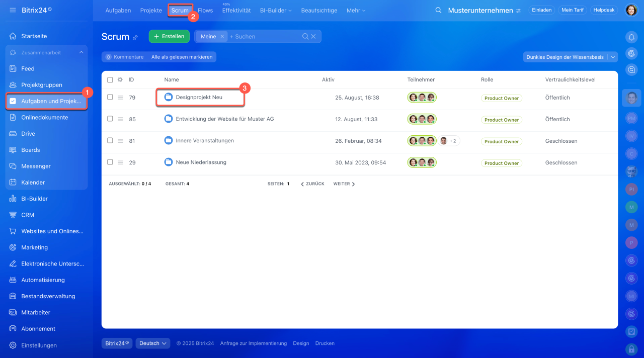Open Dunkles Design der Wissensbasis dropdown arrow
644x358 pixels.
coord(613,57)
